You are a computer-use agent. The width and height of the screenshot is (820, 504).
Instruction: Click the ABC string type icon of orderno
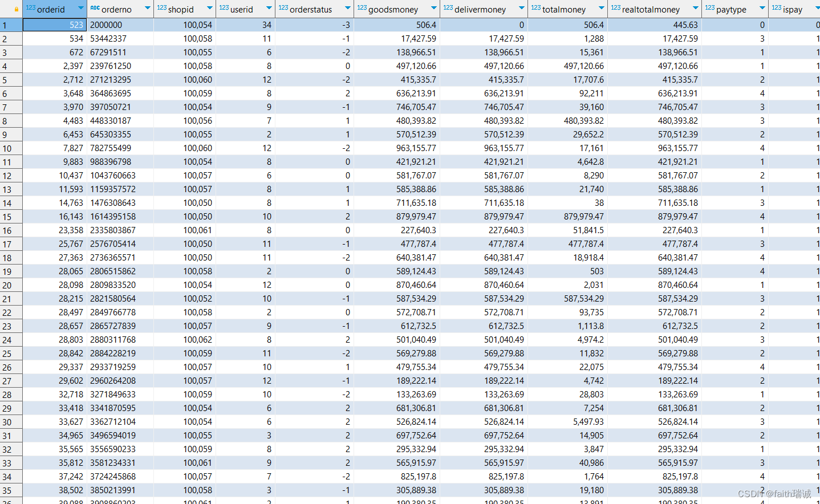[x=95, y=8]
